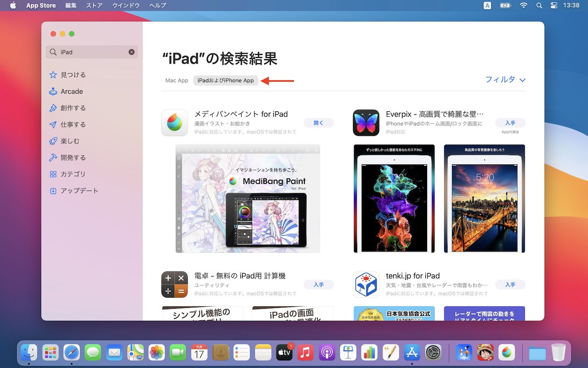Open the 開発する sidebar section
This screenshot has width=588, height=368.
[x=67, y=158]
